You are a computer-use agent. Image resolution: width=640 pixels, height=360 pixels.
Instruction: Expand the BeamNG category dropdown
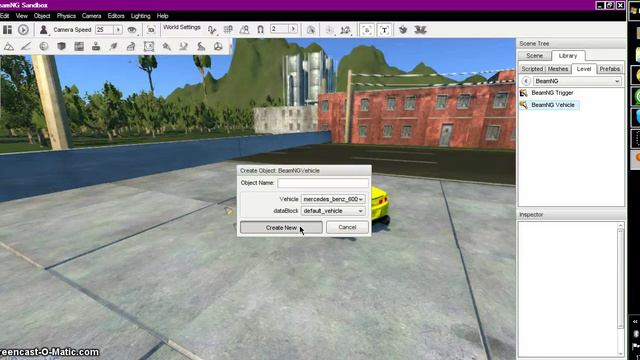577,81
